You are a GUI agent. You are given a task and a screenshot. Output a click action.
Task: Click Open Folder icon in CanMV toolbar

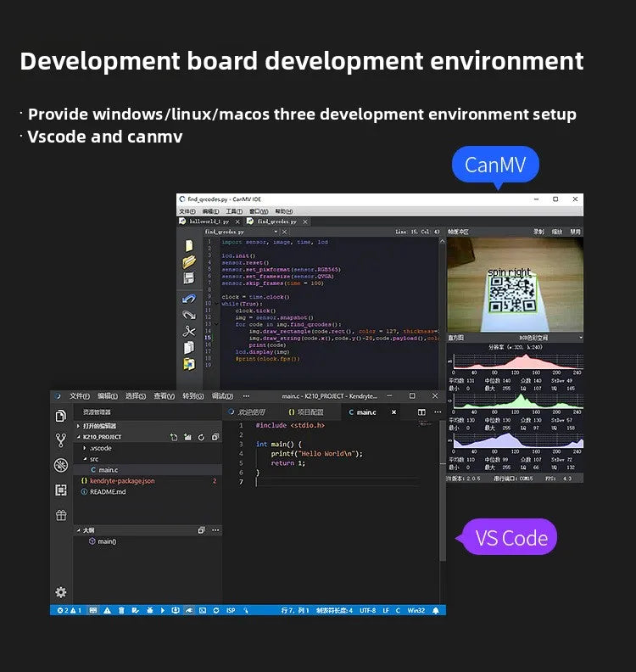189,261
